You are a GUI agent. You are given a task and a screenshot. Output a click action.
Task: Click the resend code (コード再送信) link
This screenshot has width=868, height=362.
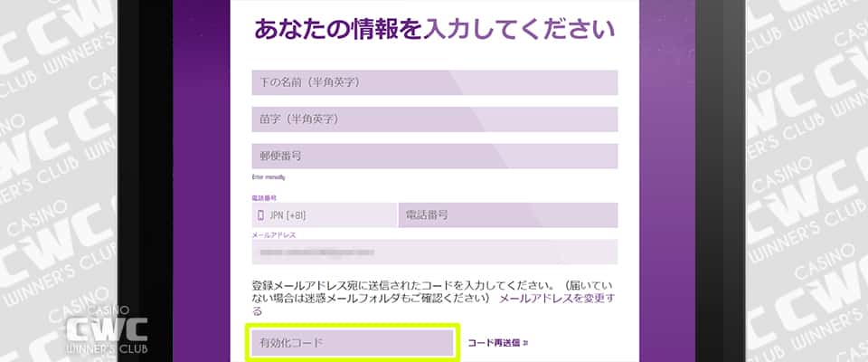(497, 343)
